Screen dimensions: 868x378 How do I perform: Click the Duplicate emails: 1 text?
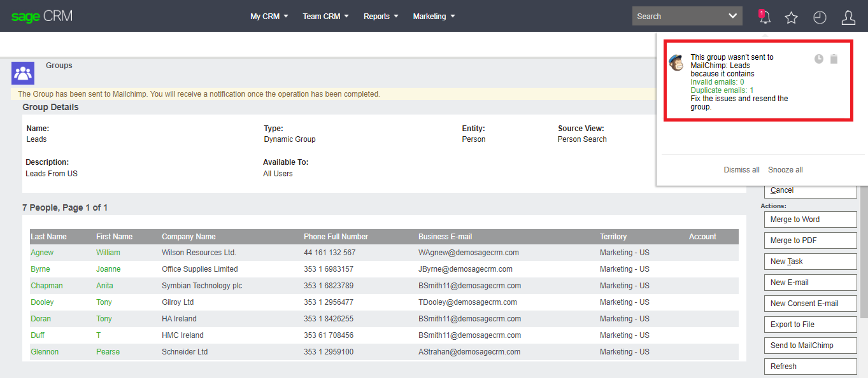point(722,90)
